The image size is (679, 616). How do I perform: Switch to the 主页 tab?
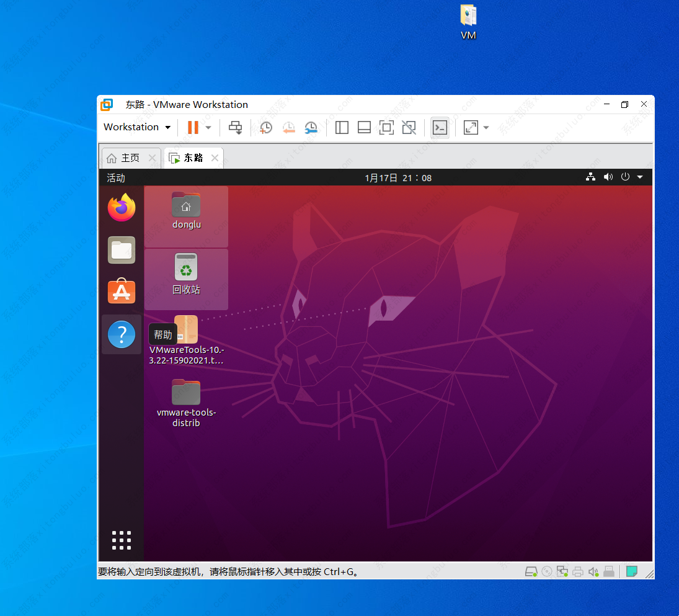130,158
